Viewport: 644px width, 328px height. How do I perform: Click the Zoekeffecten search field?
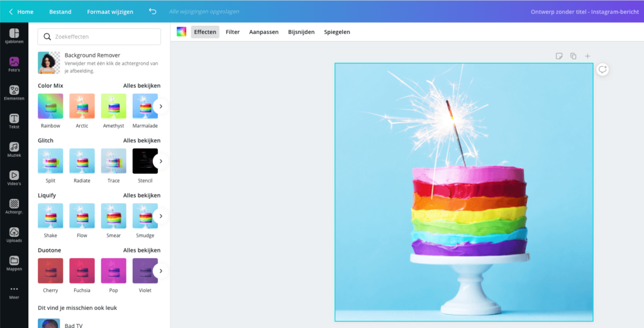(99, 37)
